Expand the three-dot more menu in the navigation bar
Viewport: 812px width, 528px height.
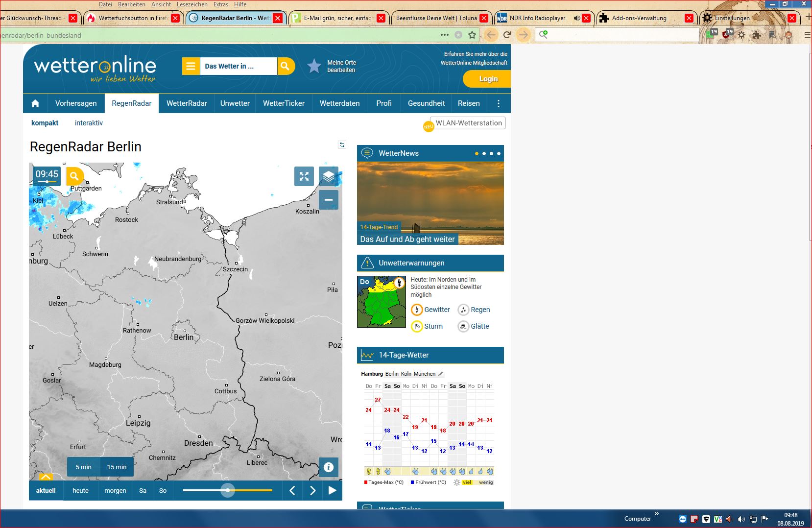[x=499, y=103]
